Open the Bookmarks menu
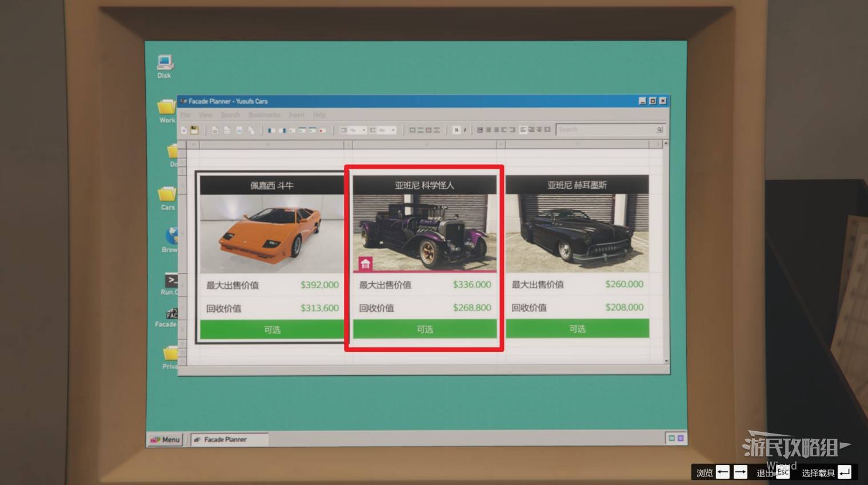Screen dimensions: 868x485 pos(264,115)
